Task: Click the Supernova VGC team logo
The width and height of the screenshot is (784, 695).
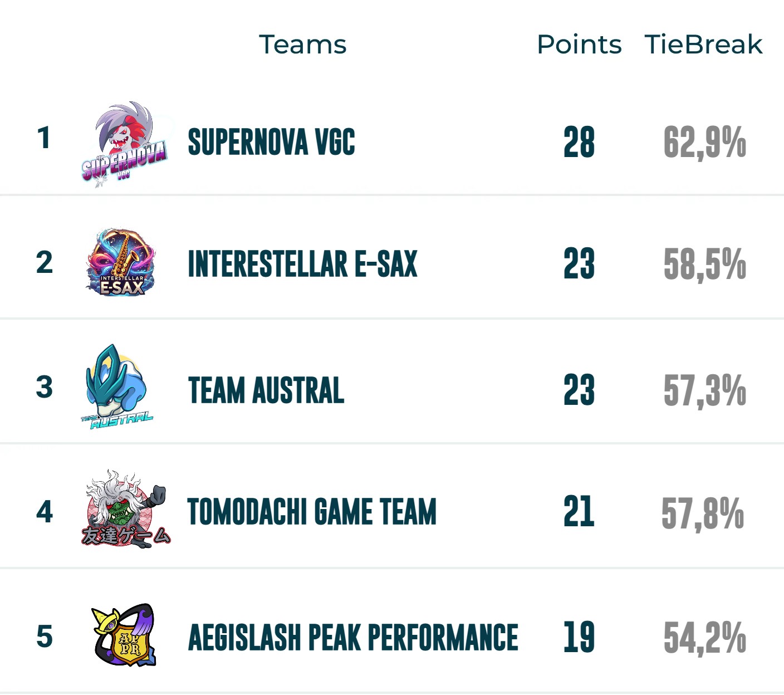Action: [124, 144]
